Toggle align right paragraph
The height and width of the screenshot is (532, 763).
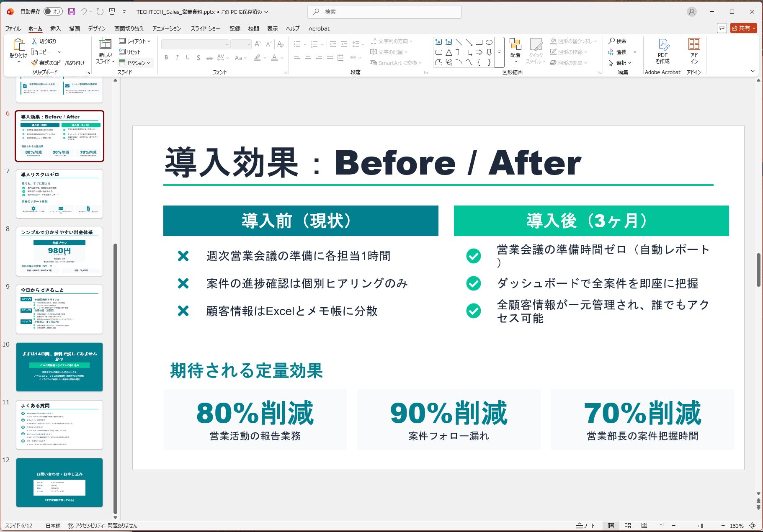[x=319, y=58]
